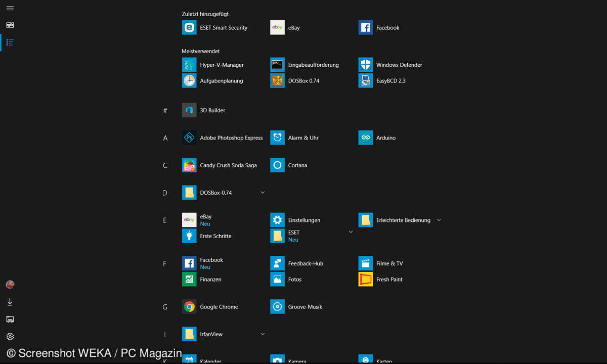
Task: Launch Google Chrome
Action: pyautogui.click(x=210, y=306)
